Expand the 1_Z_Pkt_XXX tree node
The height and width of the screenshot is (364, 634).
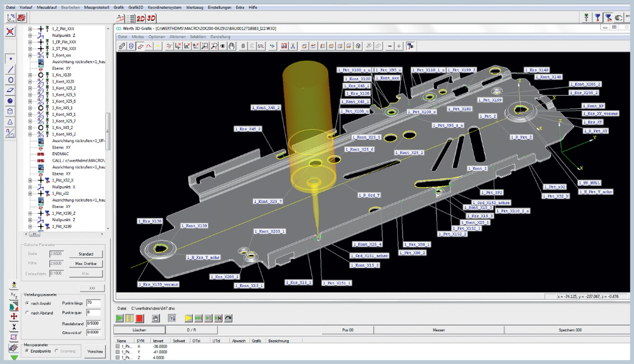(x=30, y=29)
